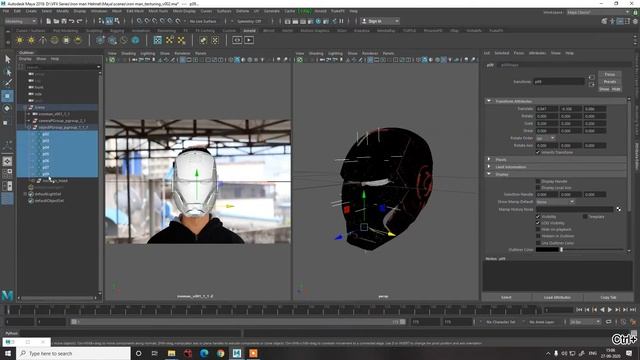The width and height of the screenshot is (640, 360).
Task: Toggle the Visibility checkbox
Action: click(x=538, y=217)
